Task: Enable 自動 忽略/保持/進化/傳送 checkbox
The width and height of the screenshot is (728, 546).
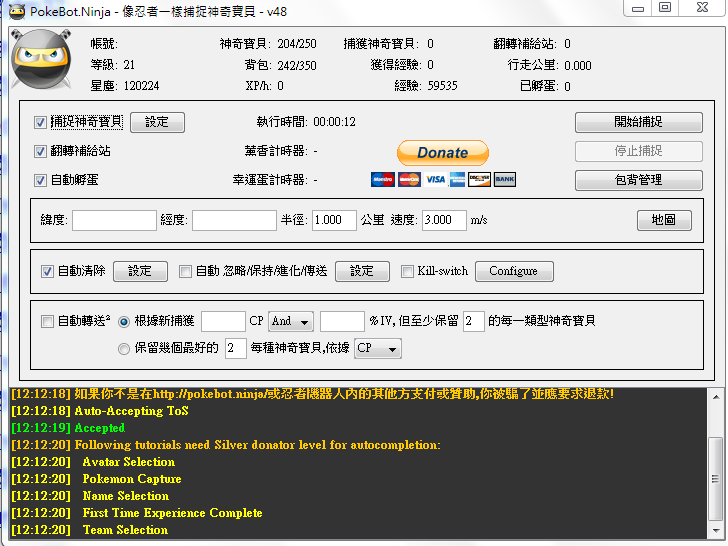Action: pyautogui.click(x=185, y=271)
